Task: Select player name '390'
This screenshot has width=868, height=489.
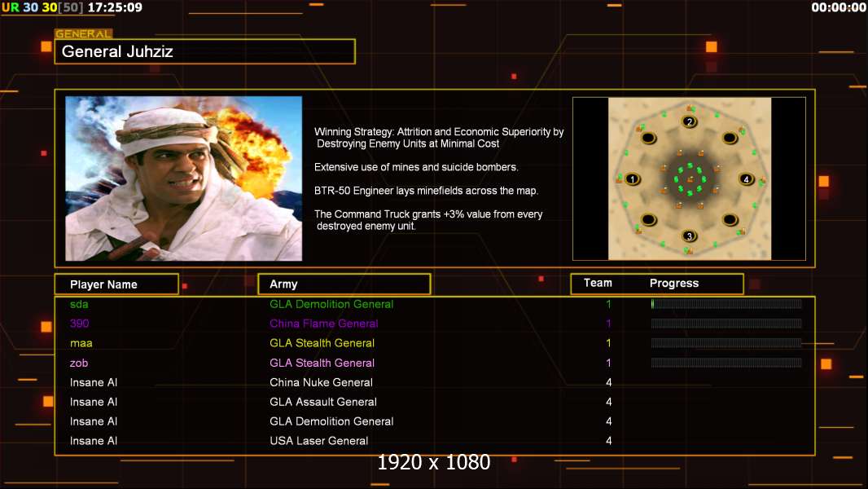Action: (79, 324)
